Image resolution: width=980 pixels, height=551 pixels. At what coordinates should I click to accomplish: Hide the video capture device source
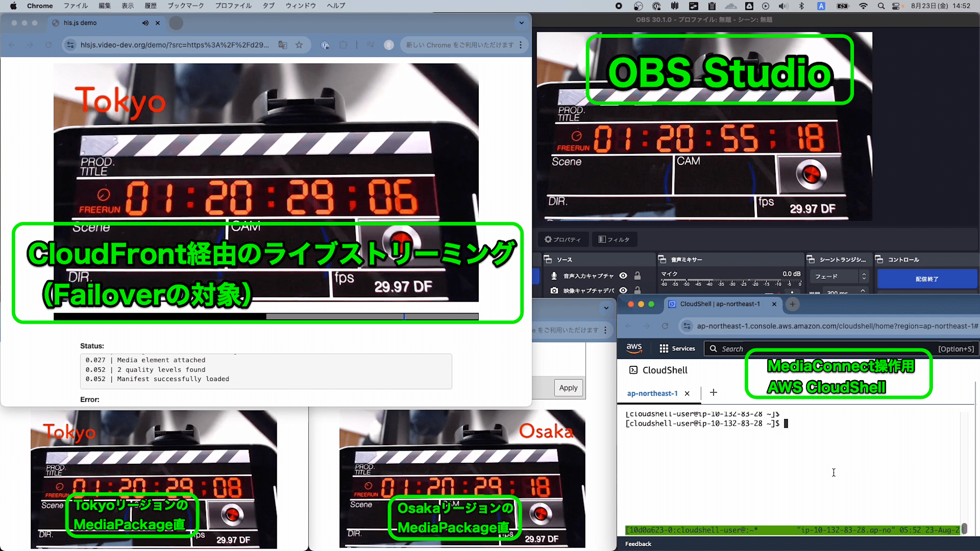point(623,290)
